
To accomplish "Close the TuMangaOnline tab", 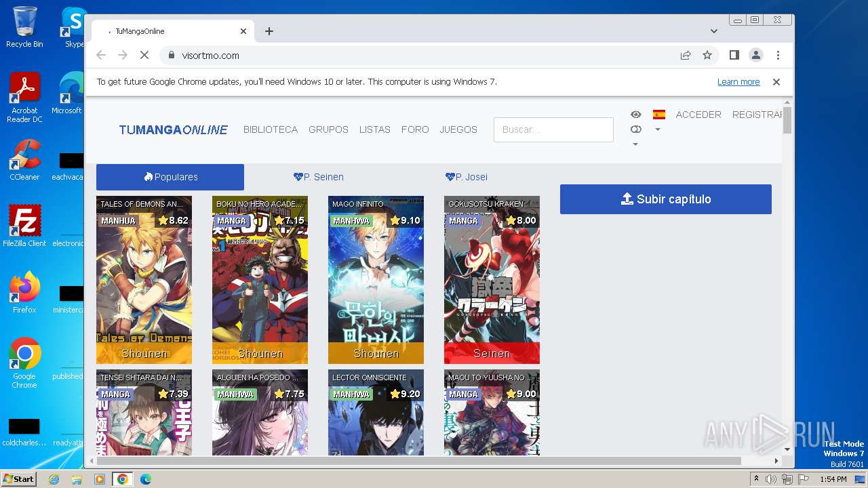I will coord(243,31).
